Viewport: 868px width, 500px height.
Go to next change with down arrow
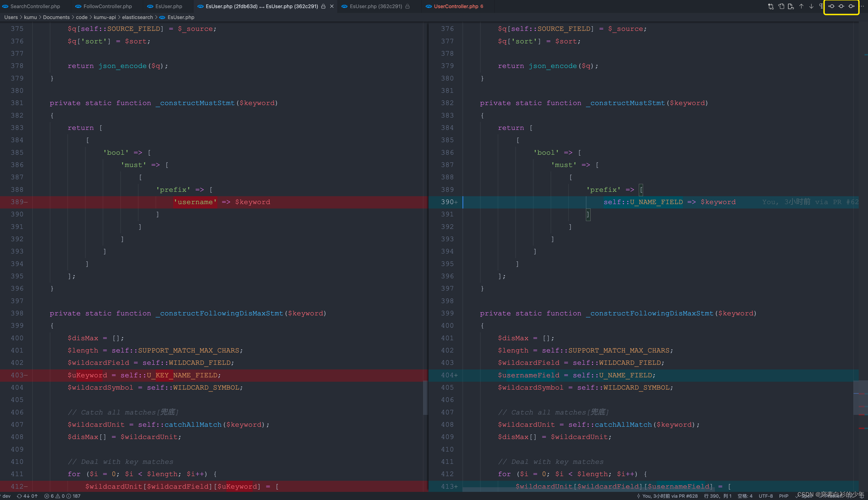pos(811,6)
